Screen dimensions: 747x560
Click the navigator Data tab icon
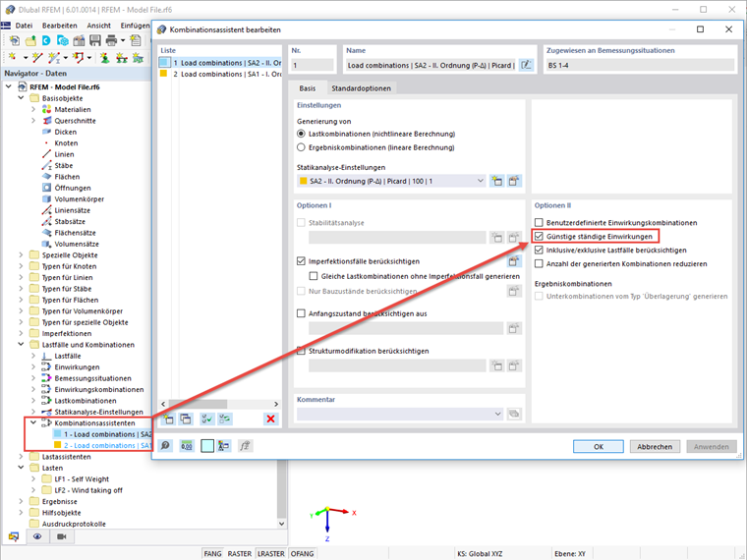(14, 536)
